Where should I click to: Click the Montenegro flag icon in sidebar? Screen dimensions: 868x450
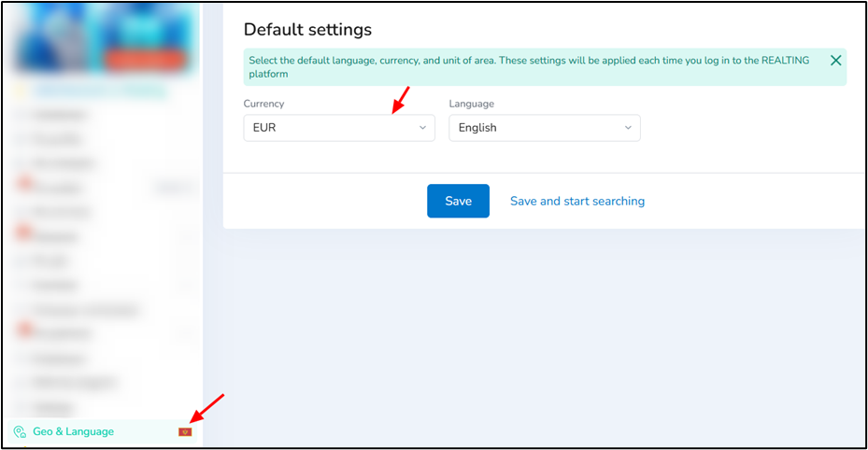click(x=185, y=431)
